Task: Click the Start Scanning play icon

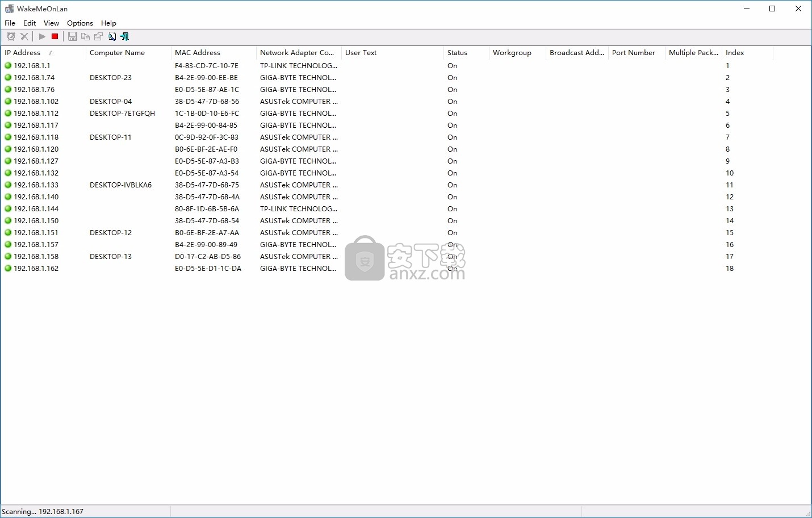Action: (42, 36)
